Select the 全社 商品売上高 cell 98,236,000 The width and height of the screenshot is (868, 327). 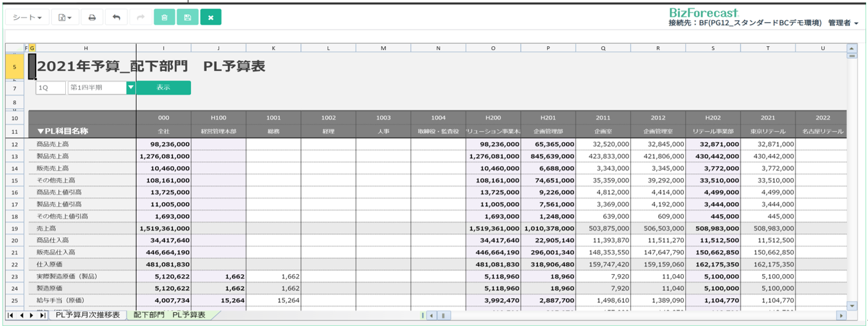coord(163,143)
